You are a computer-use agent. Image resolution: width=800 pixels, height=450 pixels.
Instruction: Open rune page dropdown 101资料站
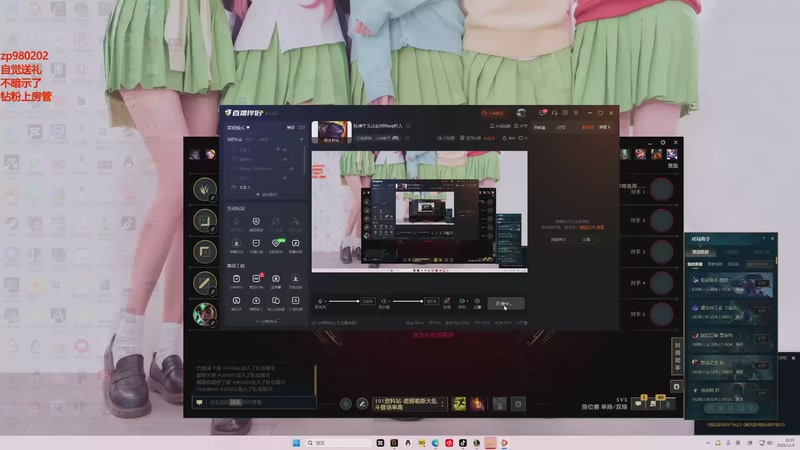[410, 404]
